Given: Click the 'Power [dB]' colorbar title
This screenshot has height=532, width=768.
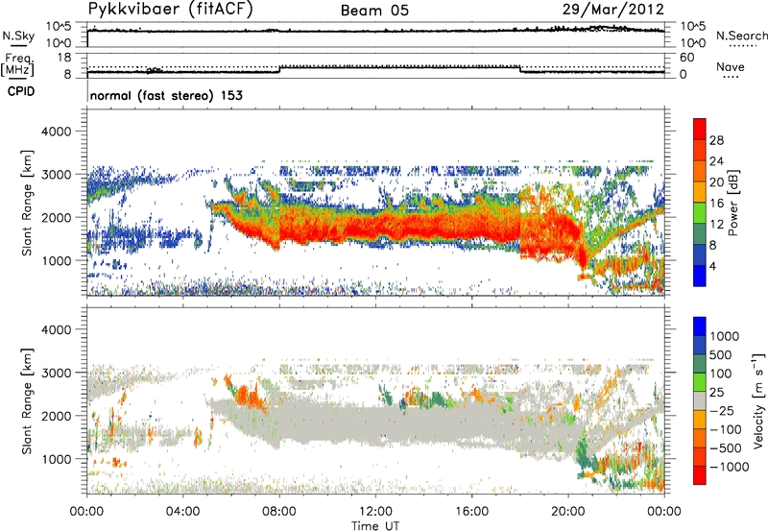Looking at the screenshot, I should point(732,203).
